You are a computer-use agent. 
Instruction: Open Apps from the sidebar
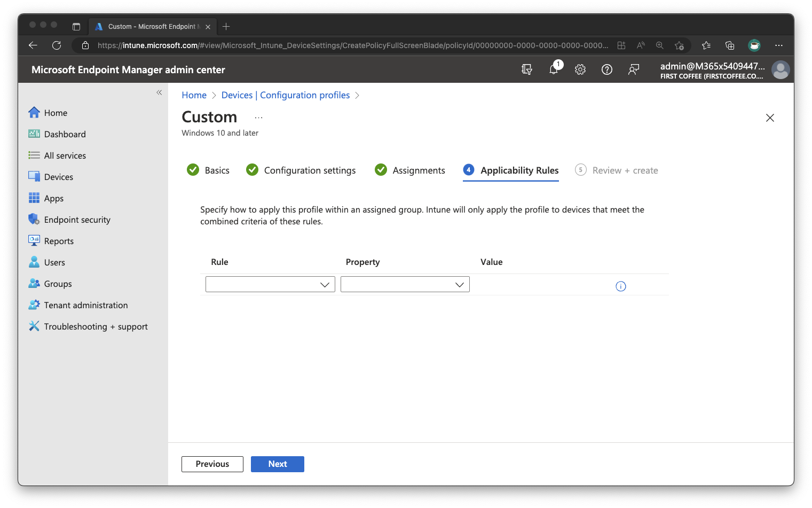coord(53,198)
